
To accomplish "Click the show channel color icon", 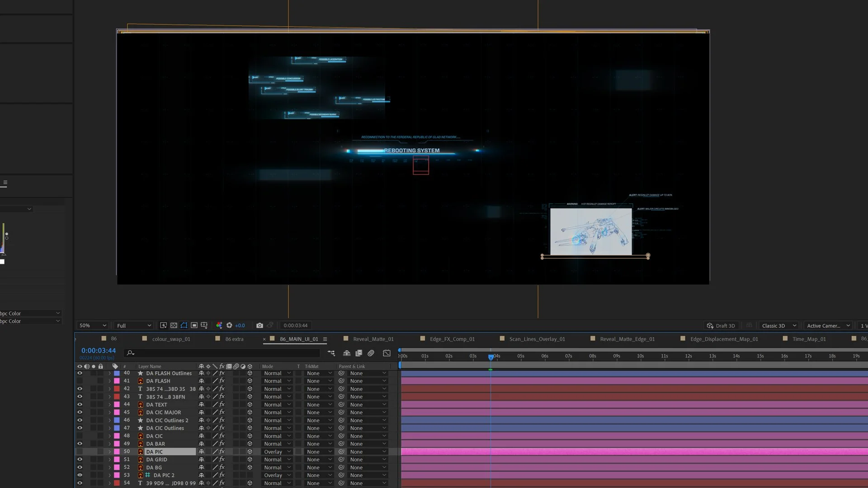I will [x=219, y=325].
